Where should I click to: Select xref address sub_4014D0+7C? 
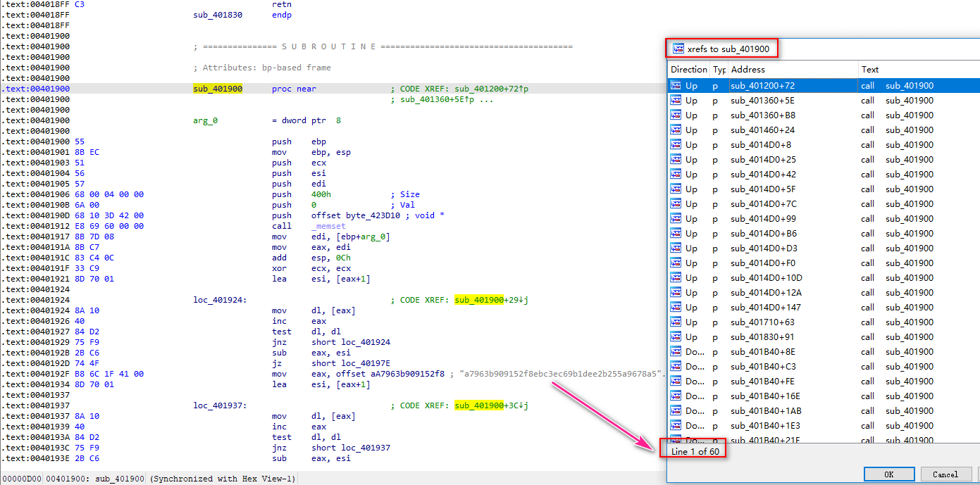click(x=763, y=203)
